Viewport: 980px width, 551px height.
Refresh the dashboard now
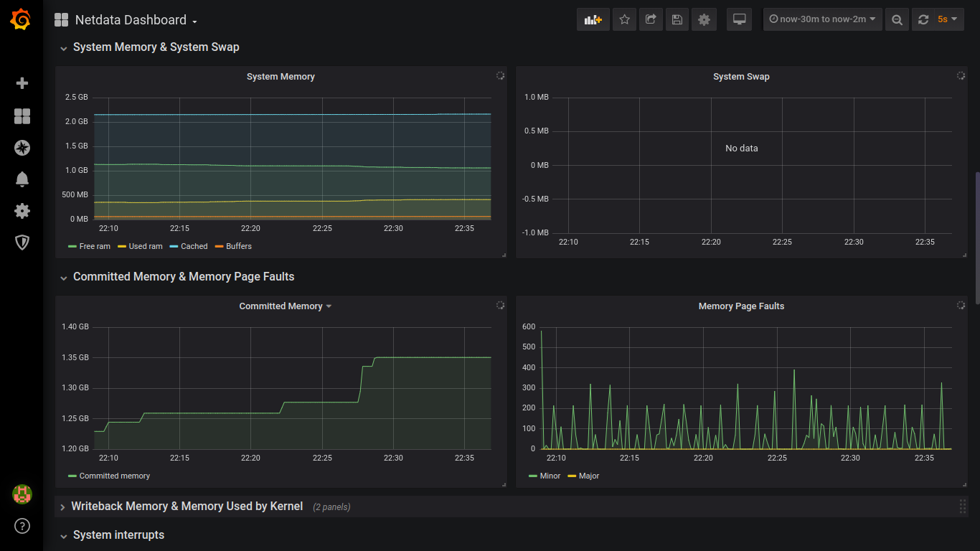[923, 20]
